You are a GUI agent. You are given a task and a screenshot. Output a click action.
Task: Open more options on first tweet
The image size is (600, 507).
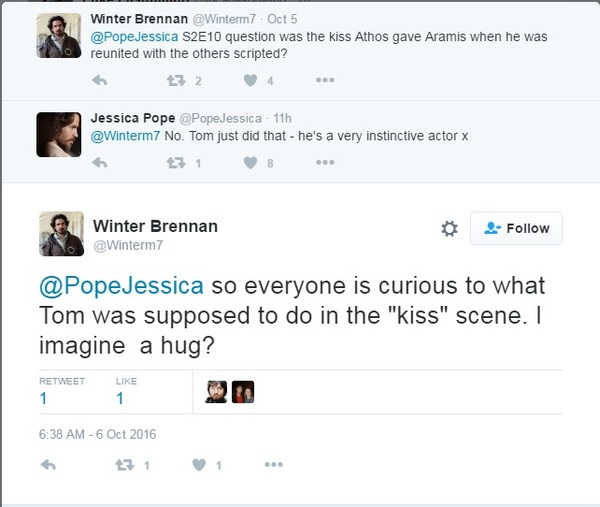tap(325, 81)
